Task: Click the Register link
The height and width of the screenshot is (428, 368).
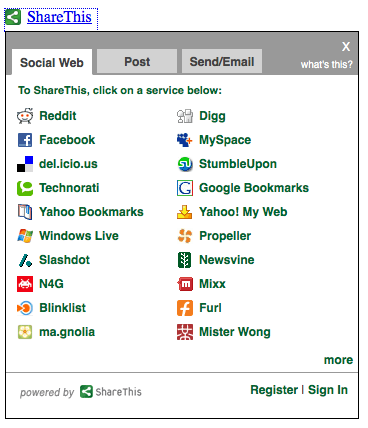Action: click(x=274, y=390)
